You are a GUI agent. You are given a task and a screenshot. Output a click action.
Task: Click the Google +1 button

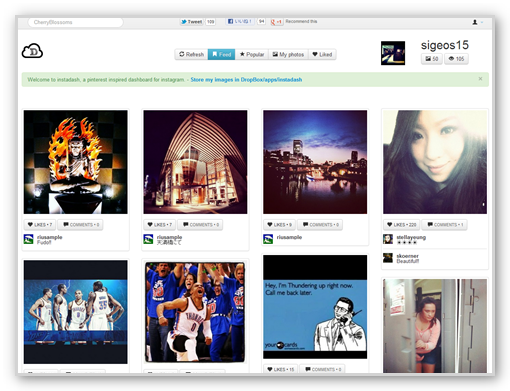(276, 22)
